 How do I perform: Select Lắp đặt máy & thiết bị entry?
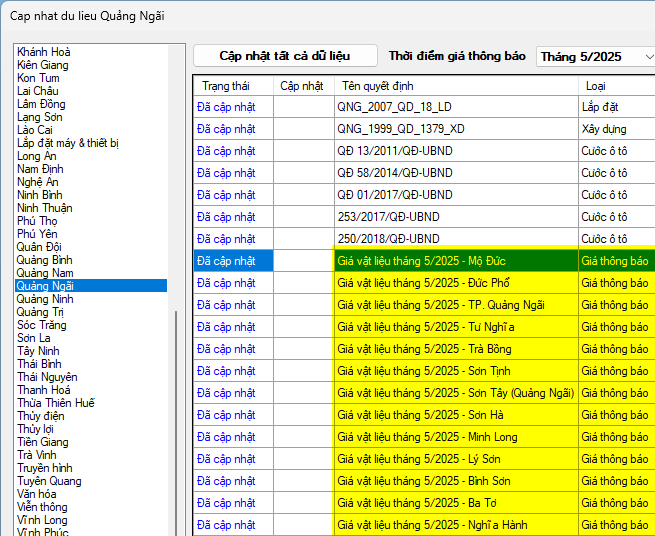(x=68, y=143)
